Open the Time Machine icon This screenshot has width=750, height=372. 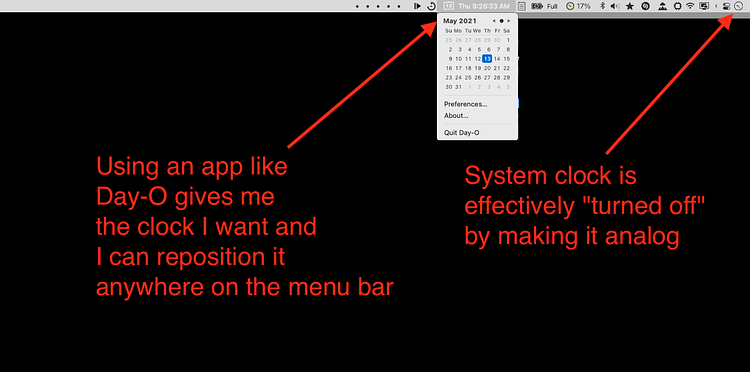[431, 6]
